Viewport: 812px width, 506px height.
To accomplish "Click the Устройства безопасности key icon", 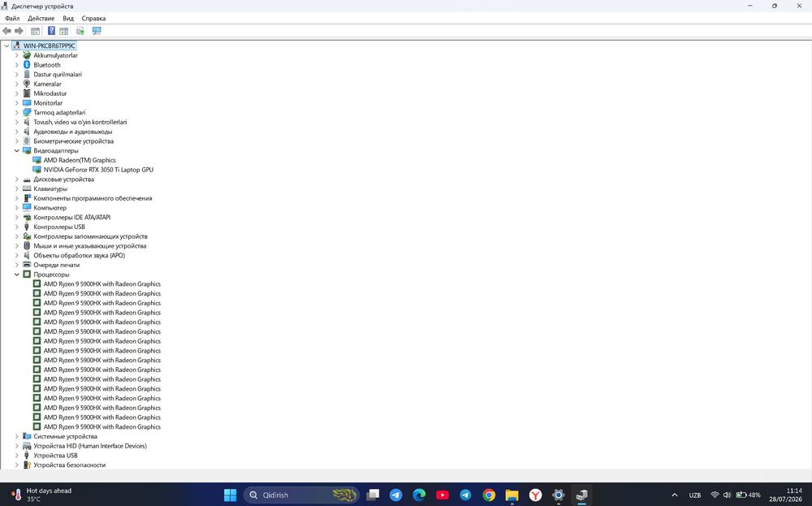I will pos(27,465).
